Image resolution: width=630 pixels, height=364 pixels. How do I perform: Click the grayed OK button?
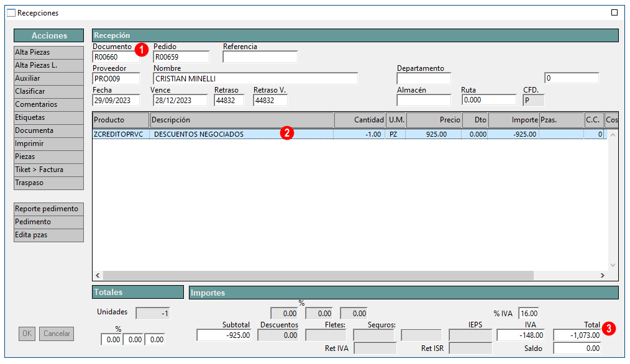coord(27,334)
